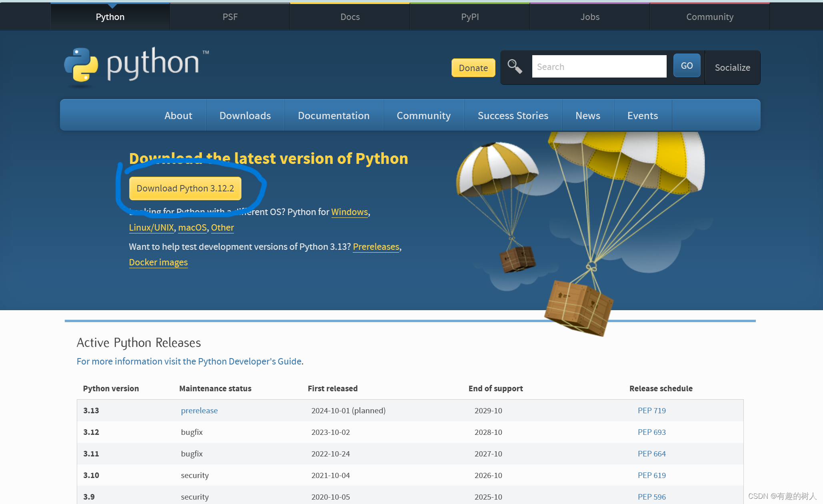The height and width of the screenshot is (504, 823).
Task: Expand the Downloads navigation dropdown
Action: pos(245,116)
